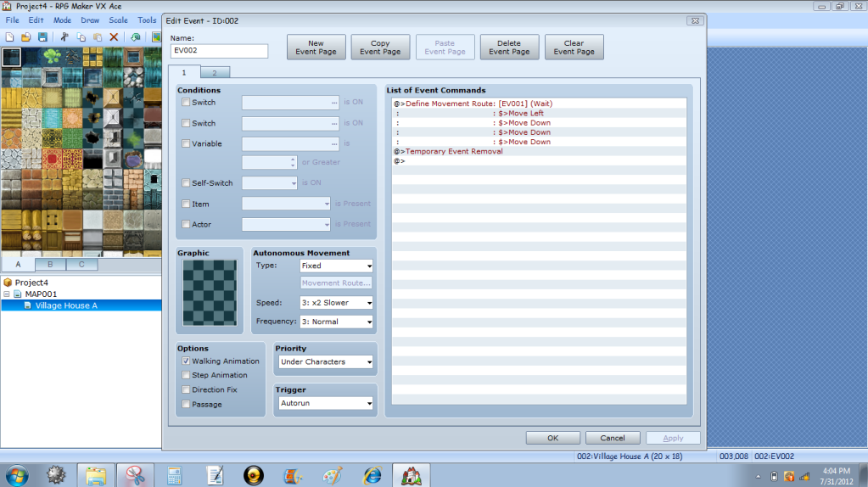Click the Undo arrow toolbar icon
This screenshot has height=487, width=868.
pos(136,37)
